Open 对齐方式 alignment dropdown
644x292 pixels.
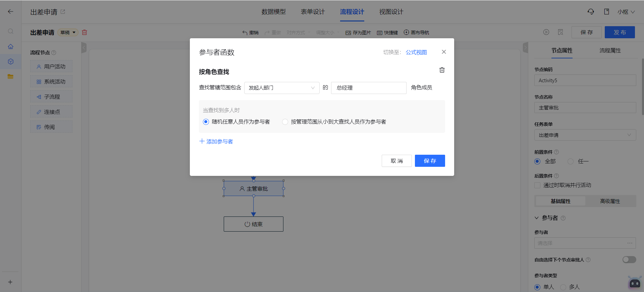click(x=298, y=33)
